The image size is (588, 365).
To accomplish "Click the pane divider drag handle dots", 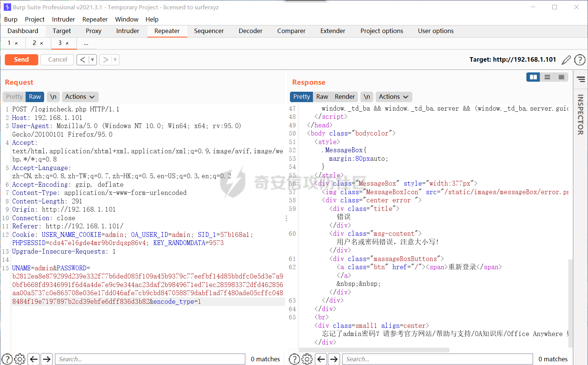I will point(286,218).
